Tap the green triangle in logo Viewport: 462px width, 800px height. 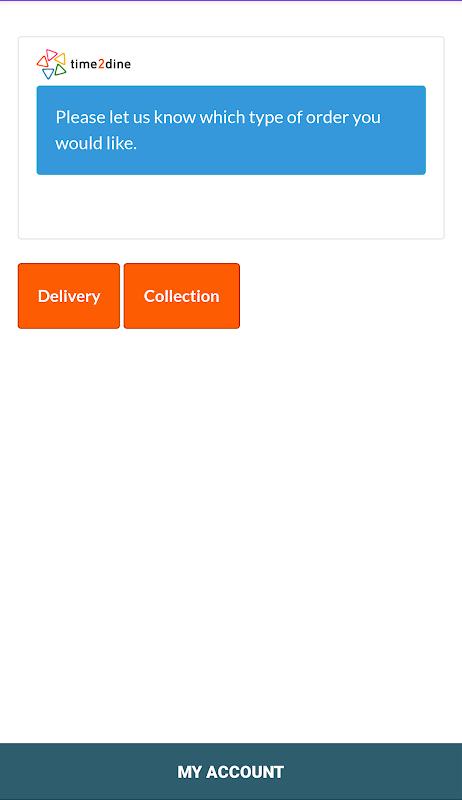click(60, 70)
